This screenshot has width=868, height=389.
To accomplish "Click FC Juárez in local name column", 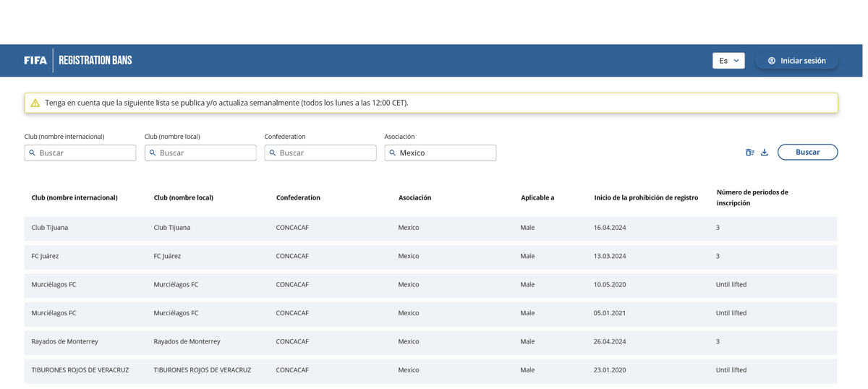I will 167,256.
